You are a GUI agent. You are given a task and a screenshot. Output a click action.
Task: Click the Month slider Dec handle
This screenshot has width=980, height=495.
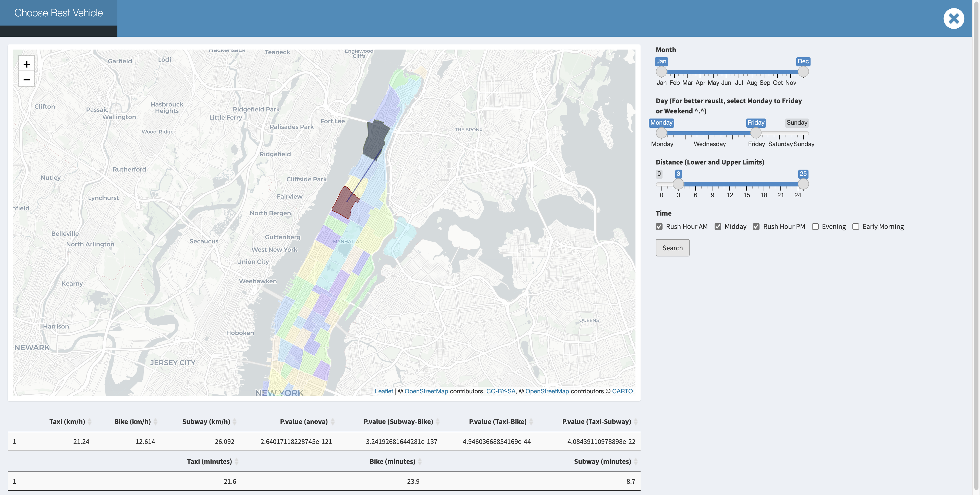[x=803, y=72]
